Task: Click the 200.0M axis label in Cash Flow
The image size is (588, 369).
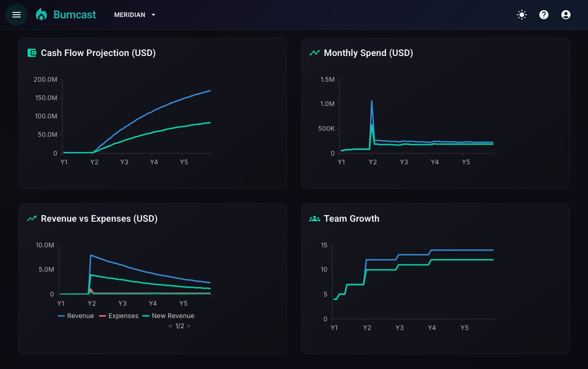Action: [45, 79]
